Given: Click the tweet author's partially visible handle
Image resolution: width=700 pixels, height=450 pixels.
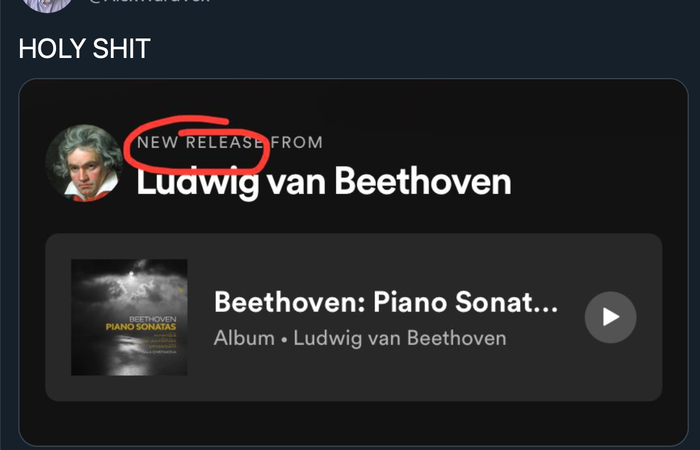Looking at the screenshot, I should (150, 1).
